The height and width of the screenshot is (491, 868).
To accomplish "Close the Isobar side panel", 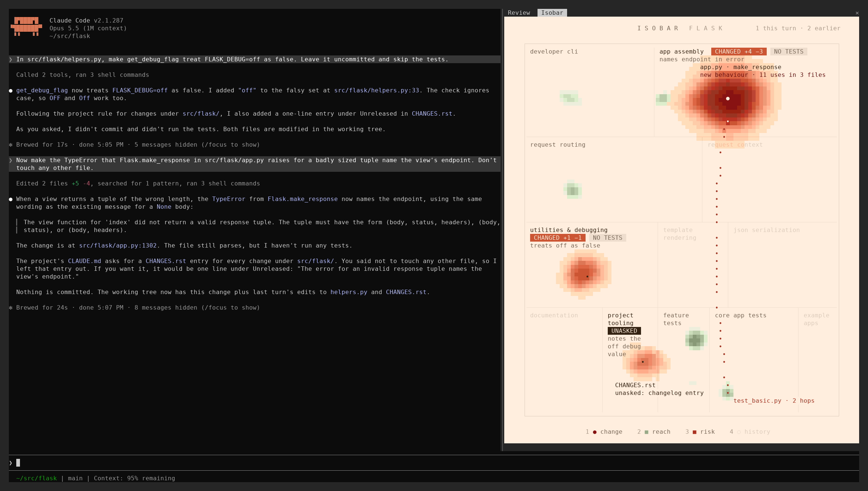I will pyautogui.click(x=857, y=13).
